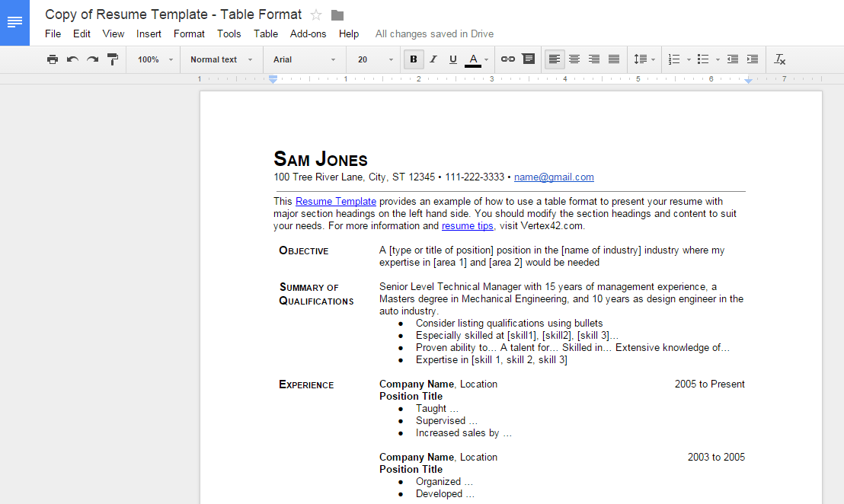The width and height of the screenshot is (844, 504).
Task: Click the EXPERIENCE section heading
Action: coord(306,384)
